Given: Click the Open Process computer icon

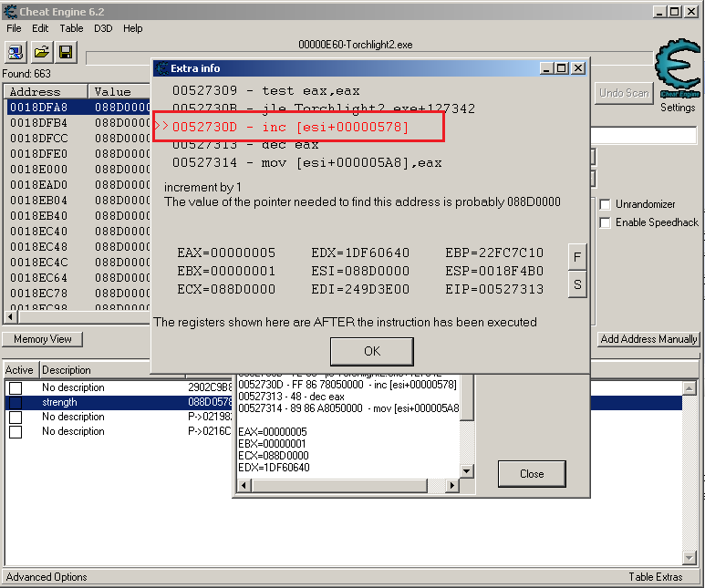Looking at the screenshot, I should click(18, 52).
